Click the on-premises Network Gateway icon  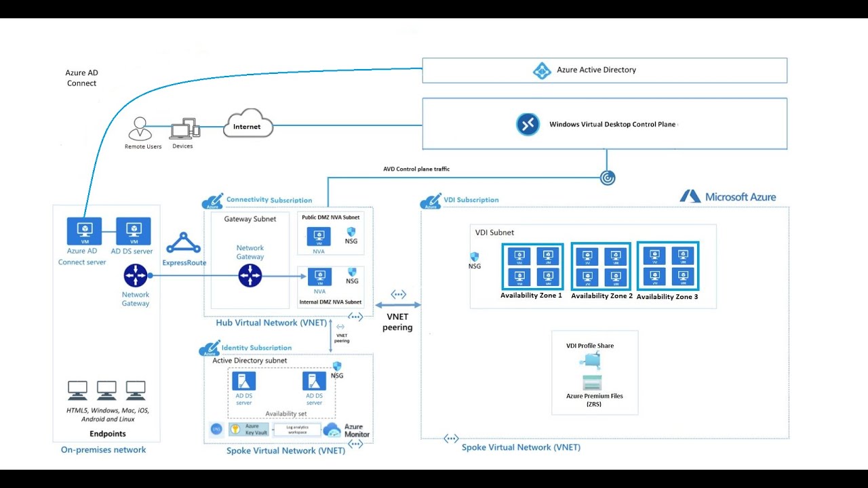[x=136, y=276]
